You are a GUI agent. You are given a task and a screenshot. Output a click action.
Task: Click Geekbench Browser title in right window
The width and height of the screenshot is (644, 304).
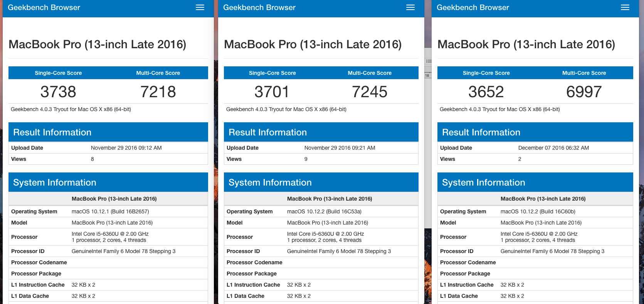pyautogui.click(x=473, y=7)
